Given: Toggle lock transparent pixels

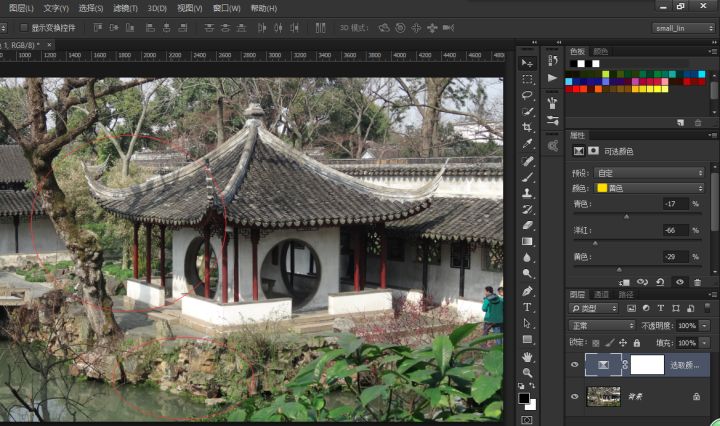Looking at the screenshot, I should (596, 343).
